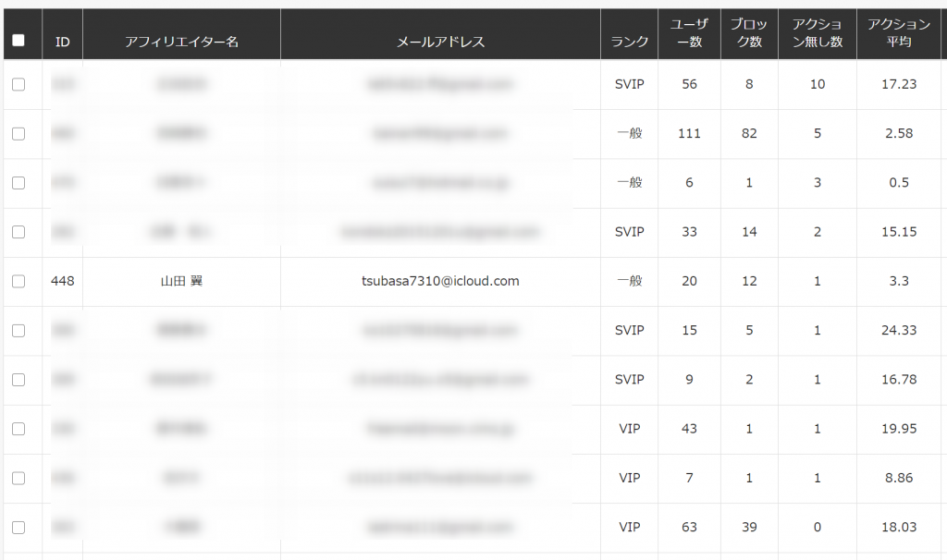The height and width of the screenshot is (560, 947).
Task: Tick the select-all checkbox in the header
Action: pos(18,40)
